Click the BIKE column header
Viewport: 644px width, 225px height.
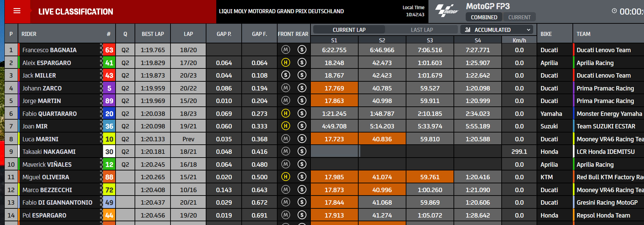point(546,34)
